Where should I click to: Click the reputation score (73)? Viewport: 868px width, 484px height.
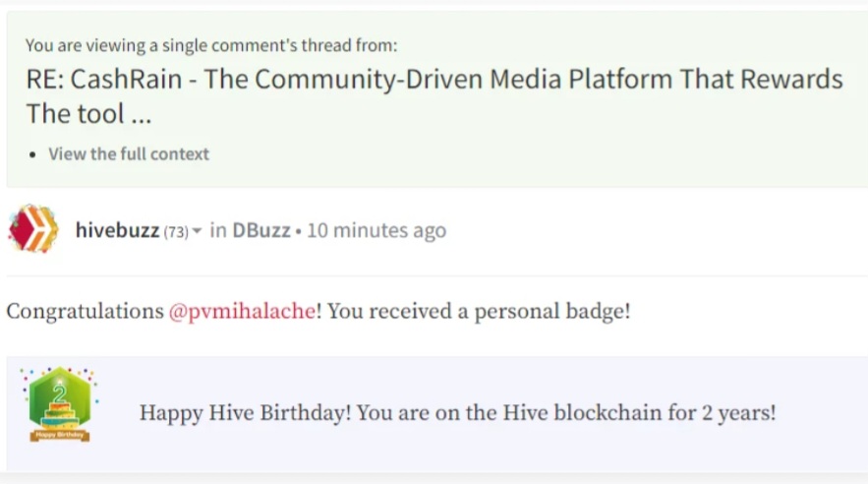tap(176, 231)
